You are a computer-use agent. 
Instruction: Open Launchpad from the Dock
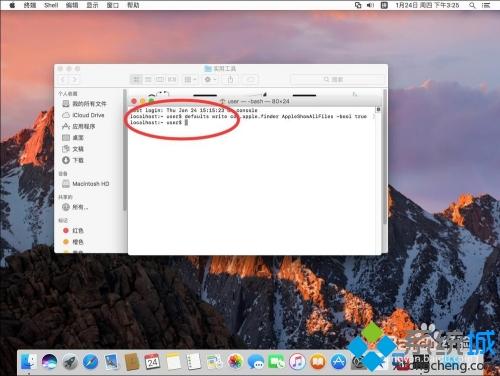click(x=70, y=362)
